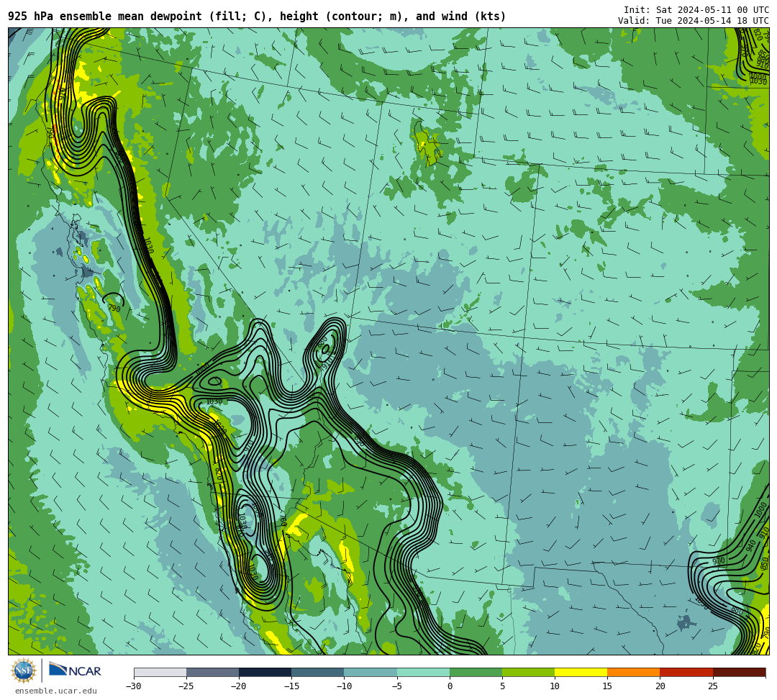Viewport: 777px width, 700px height.
Task: Click the -5 to 0 mint swatch
Action: point(423,672)
